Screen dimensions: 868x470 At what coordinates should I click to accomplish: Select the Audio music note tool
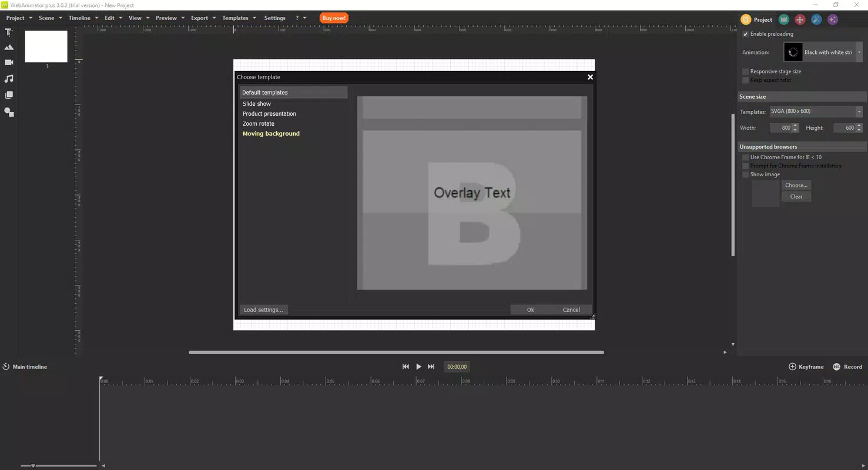(x=9, y=78)
